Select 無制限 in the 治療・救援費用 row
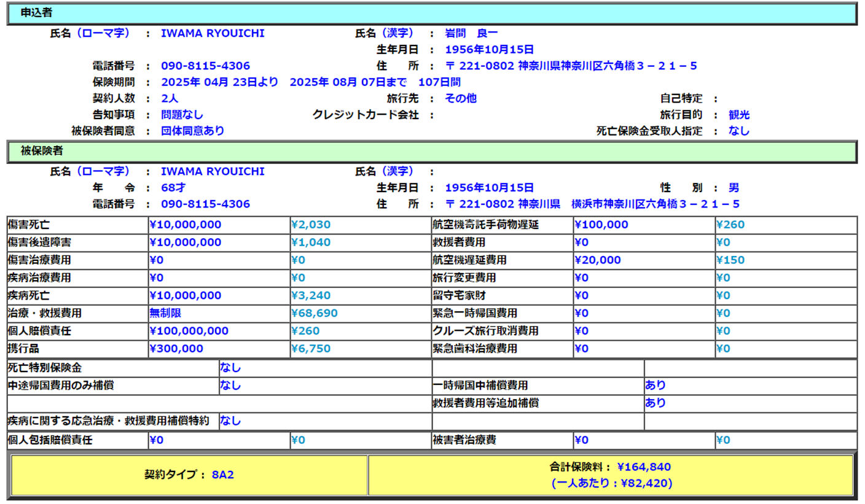The height and width of the screenshot is (504, 865). (165, 313)
